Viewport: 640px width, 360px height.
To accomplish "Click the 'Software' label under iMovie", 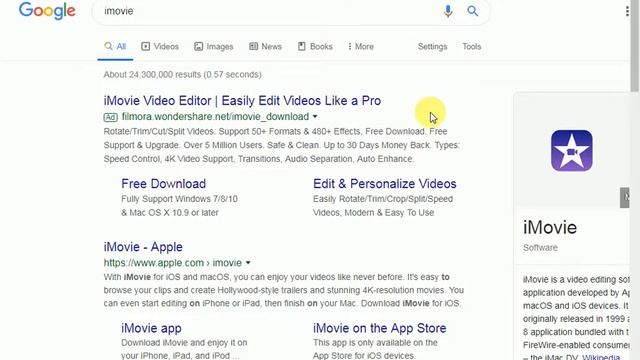I will point(540,248).
